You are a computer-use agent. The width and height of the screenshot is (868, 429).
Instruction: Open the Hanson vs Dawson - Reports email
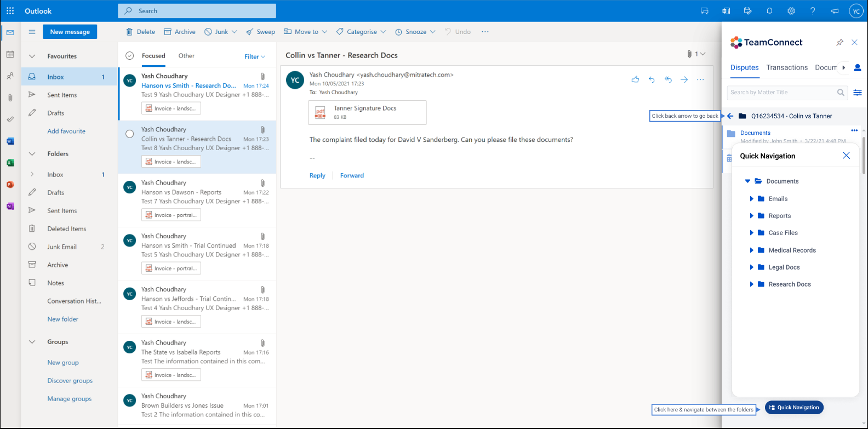click(197, 201)
